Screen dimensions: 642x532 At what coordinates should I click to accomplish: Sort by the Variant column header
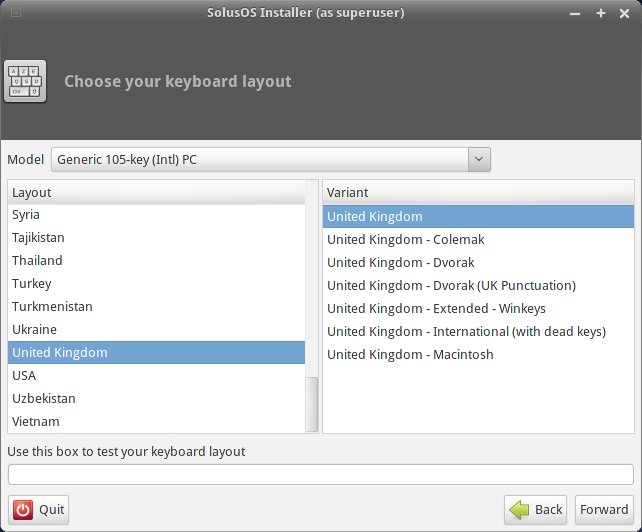(x=478, y=192)
